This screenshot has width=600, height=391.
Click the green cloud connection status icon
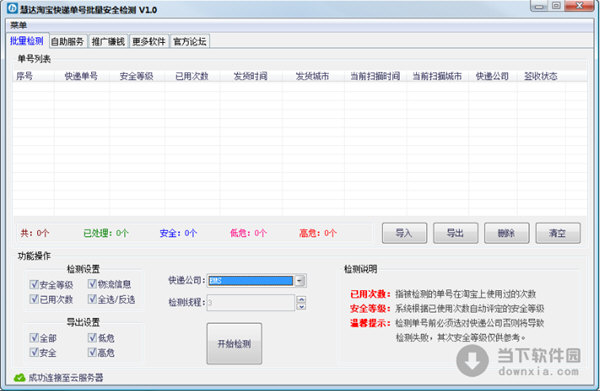pos(20,378)
